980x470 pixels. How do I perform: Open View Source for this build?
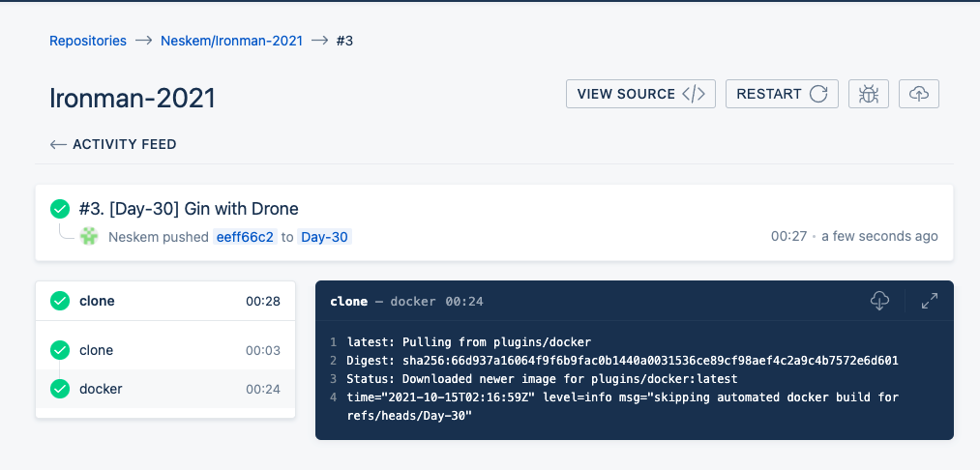click(640, 94)
